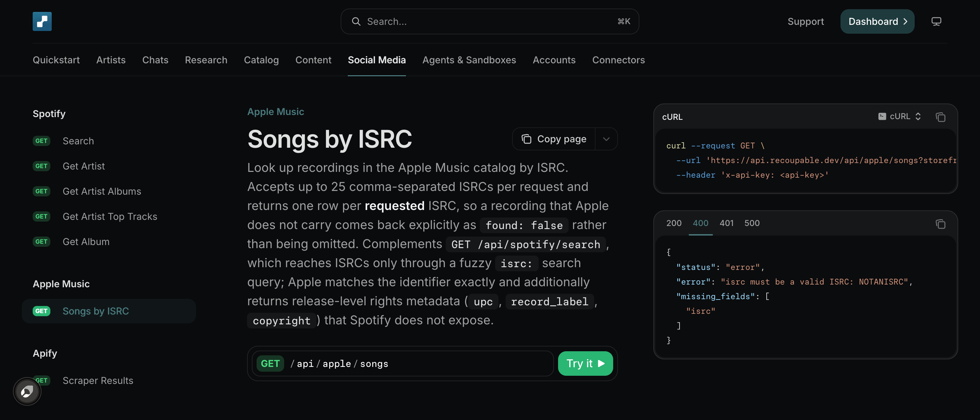Show the 500 response example
The width and height of the screenshot is (980, 420).
[x=752, y=223]
